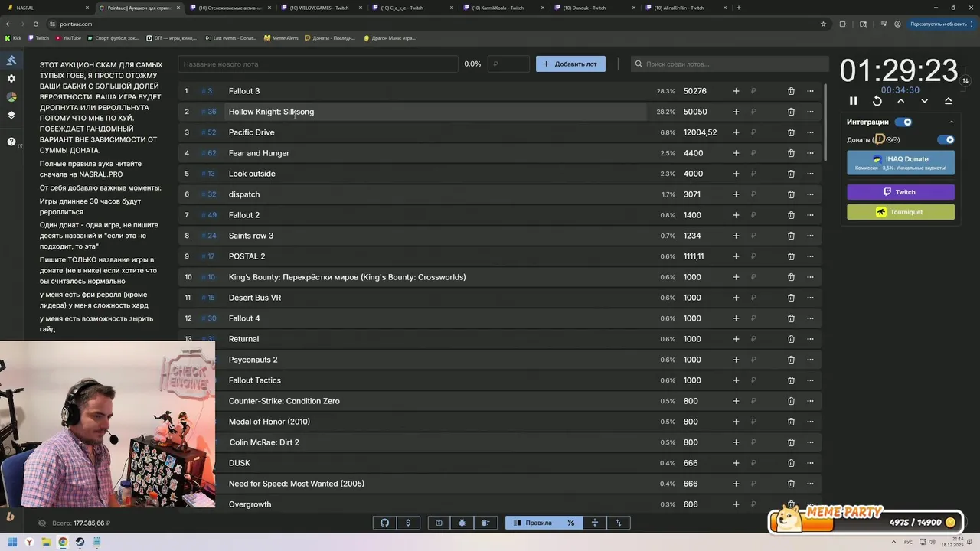Click the Правила button
This screenshot has width=980, height=551.
[x=532, y=523]
